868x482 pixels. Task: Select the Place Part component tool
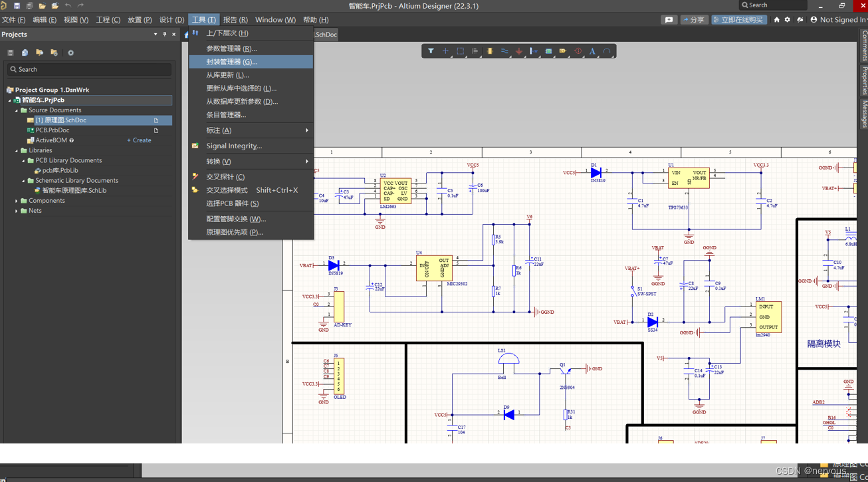pos(489,51)
